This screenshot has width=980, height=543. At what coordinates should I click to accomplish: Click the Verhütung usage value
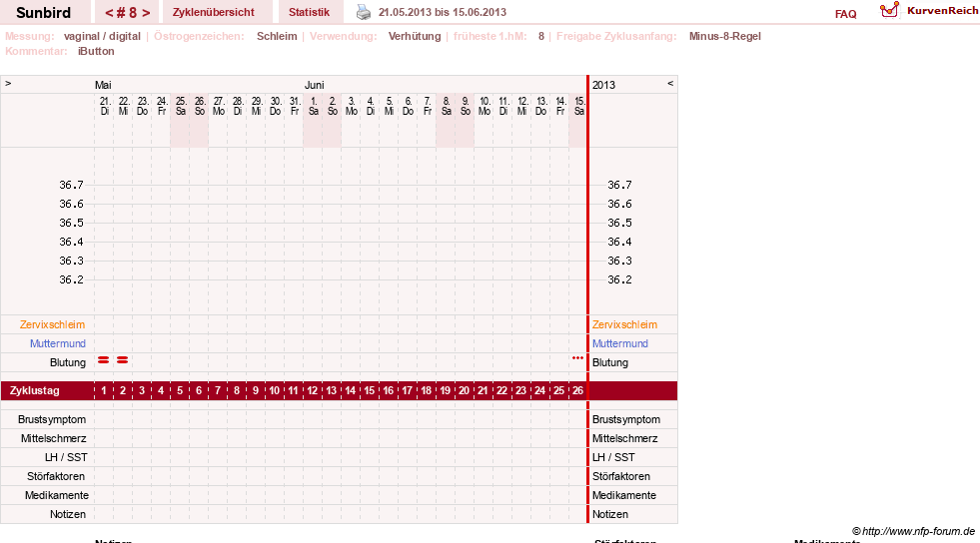click(x=415, y=36)
